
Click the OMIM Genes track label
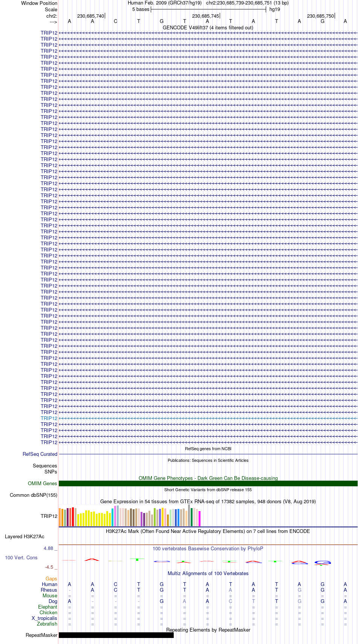[x=43, y=483]
